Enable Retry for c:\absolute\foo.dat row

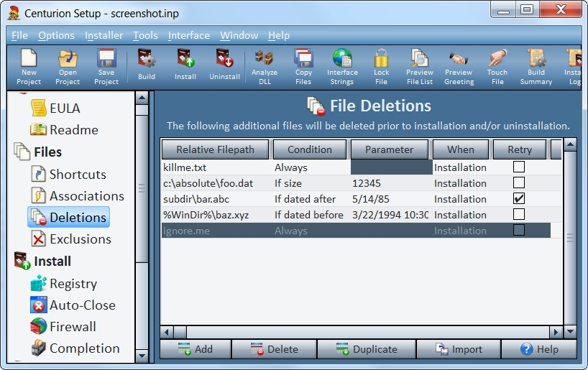click(x=519, y=182)
